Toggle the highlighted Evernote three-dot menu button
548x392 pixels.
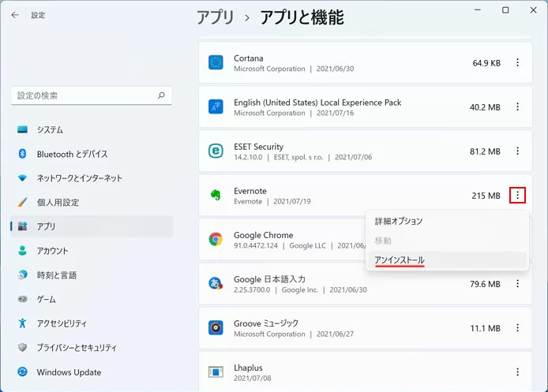(517, 196)
